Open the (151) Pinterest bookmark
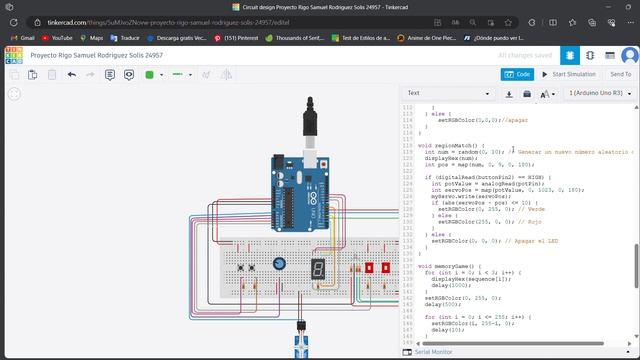 click(236, 38)
